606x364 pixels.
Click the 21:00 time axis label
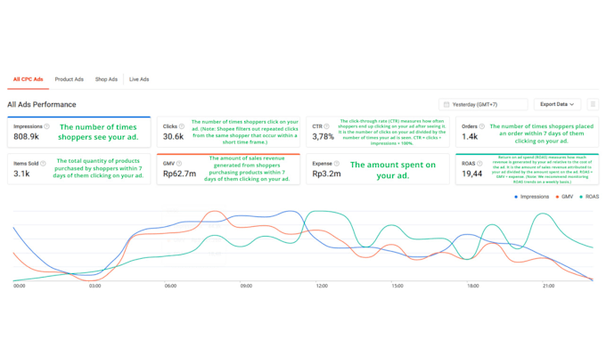[548, 286]
